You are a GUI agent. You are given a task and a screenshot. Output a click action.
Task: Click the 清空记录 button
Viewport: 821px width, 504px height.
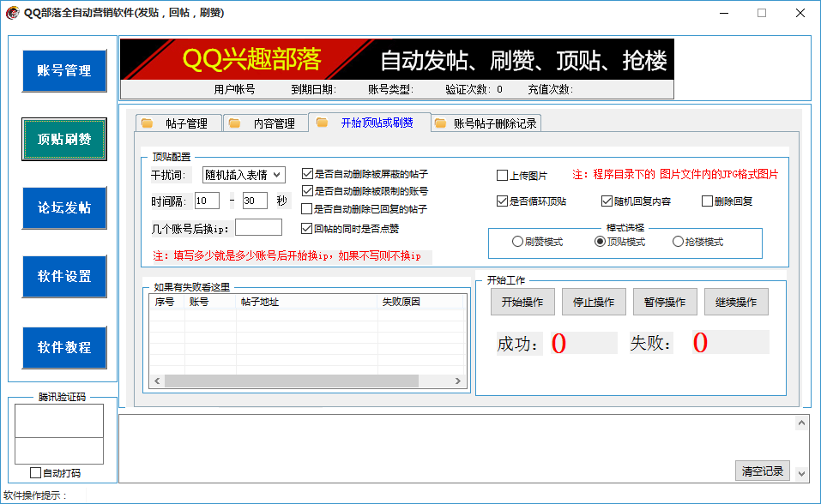coord(762,471)
